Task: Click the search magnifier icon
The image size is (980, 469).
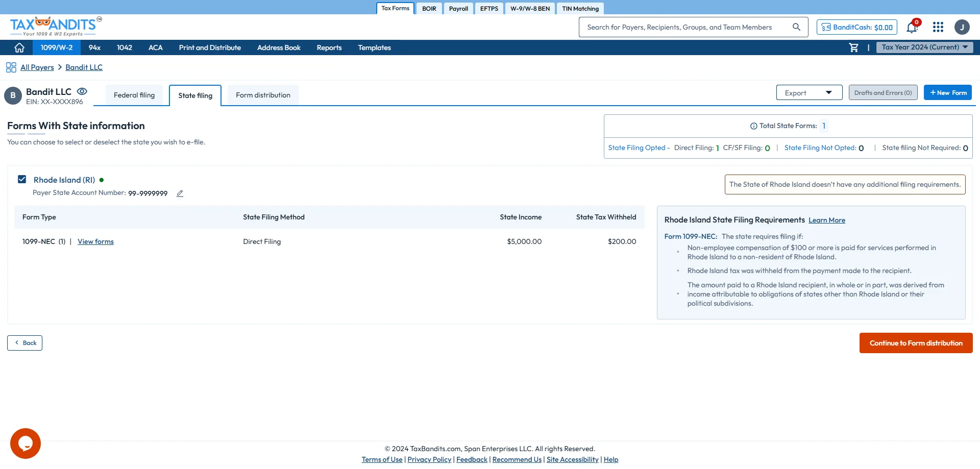Action: coord(796,27)
